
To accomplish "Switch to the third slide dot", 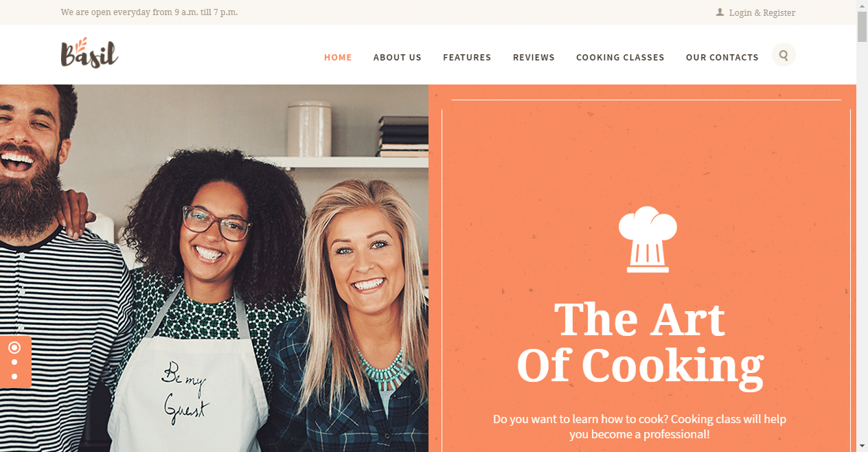I will tap(14, 376).
